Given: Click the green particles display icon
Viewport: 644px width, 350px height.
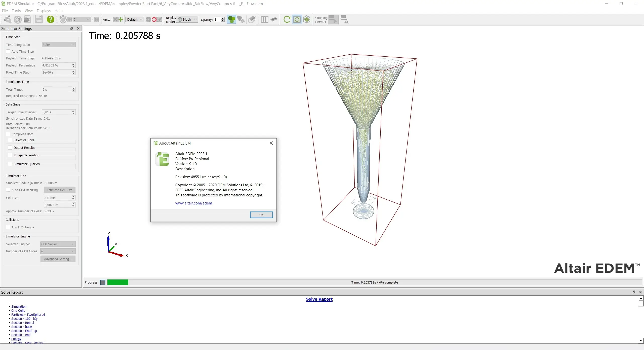Looking at the screenshot, I should [x=231, y=19].
